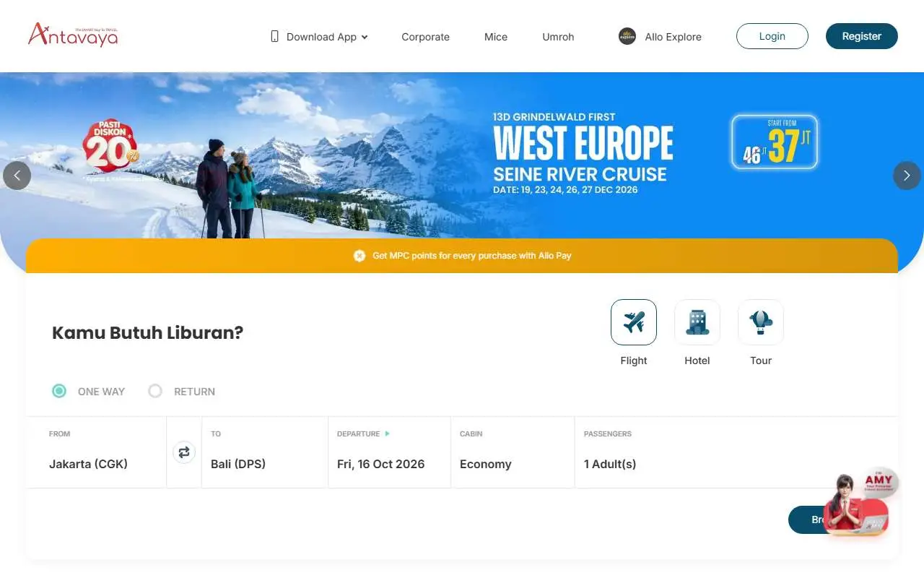Click the Hotel label under the building icon

(697, 361)
